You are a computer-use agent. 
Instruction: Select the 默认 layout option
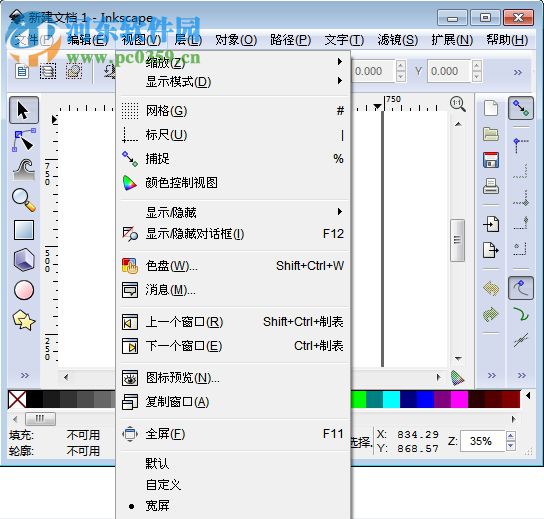pos(233,463)
